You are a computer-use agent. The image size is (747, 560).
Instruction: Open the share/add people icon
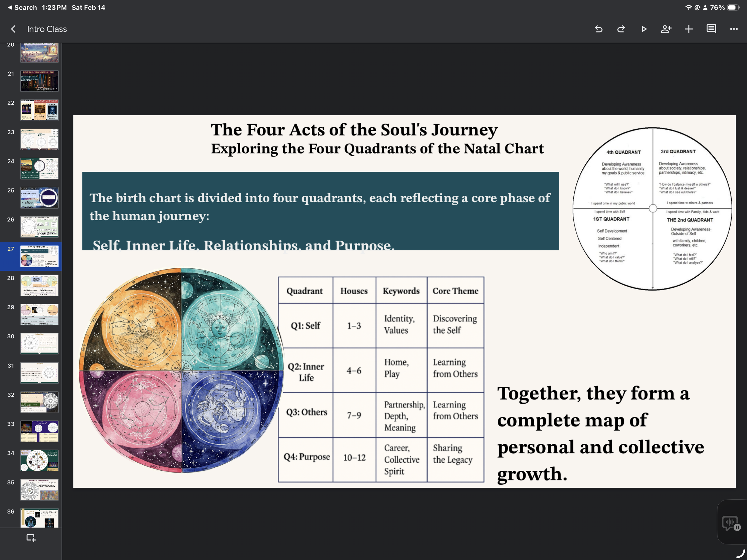[x=666, y=29]
